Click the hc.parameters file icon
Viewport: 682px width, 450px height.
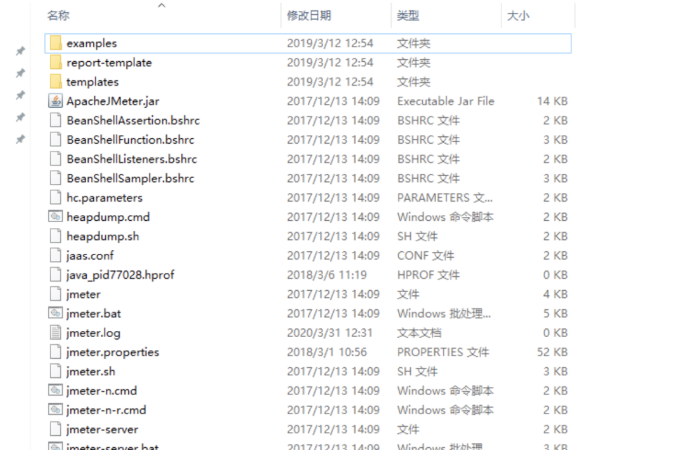[x=55, y=197]
